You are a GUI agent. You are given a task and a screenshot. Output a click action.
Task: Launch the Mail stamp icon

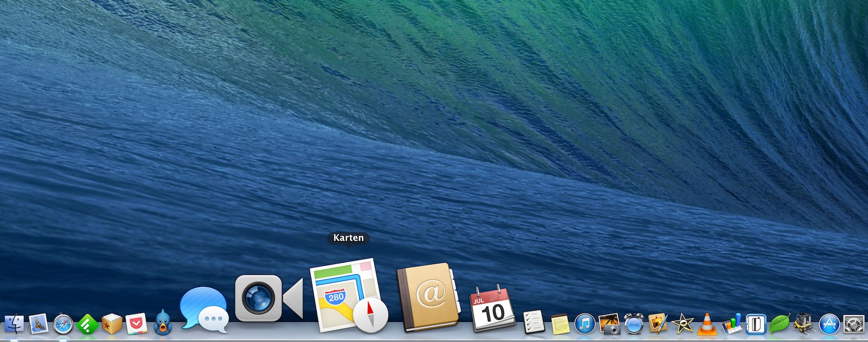tap(38, 324)
